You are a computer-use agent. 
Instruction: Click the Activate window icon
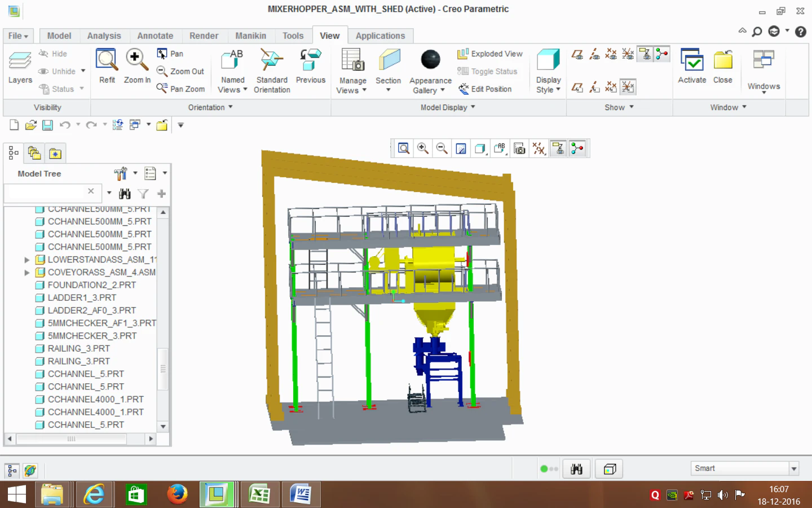[x=692, y=60]
